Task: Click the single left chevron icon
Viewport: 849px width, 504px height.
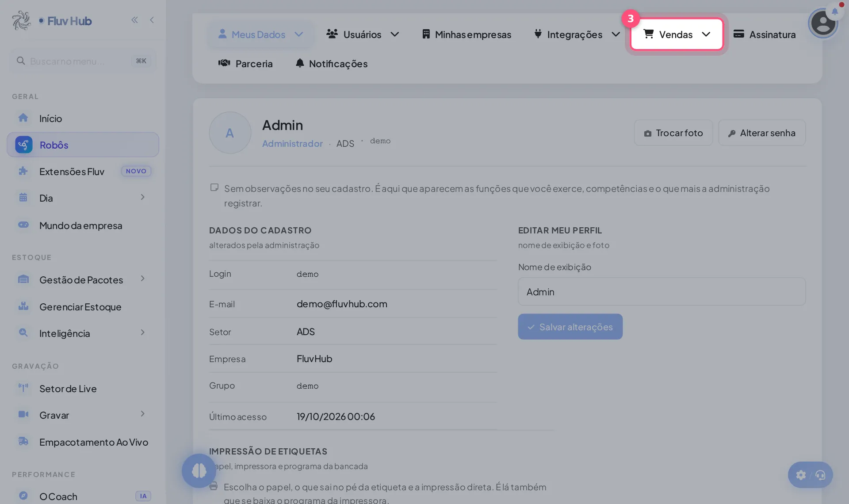Action: point(152,20)
